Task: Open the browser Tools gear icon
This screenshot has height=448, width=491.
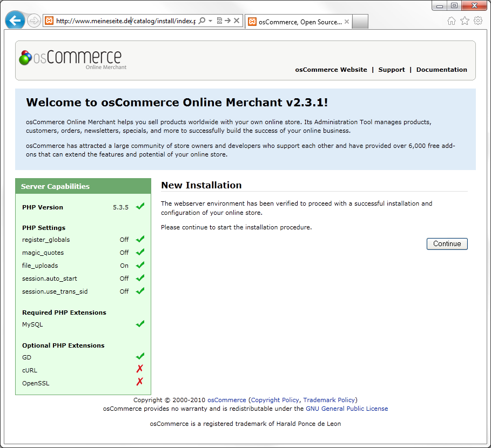Action: tap(478, 21)
